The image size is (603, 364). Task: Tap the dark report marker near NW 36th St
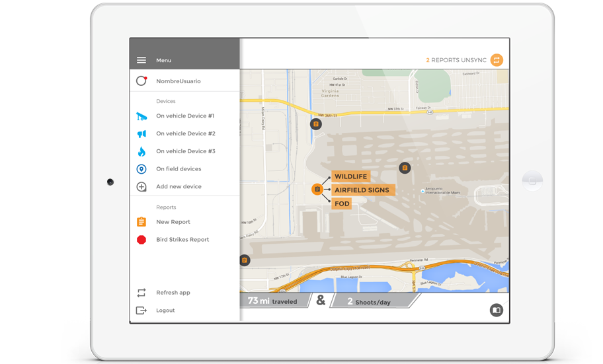coord(316,124)
